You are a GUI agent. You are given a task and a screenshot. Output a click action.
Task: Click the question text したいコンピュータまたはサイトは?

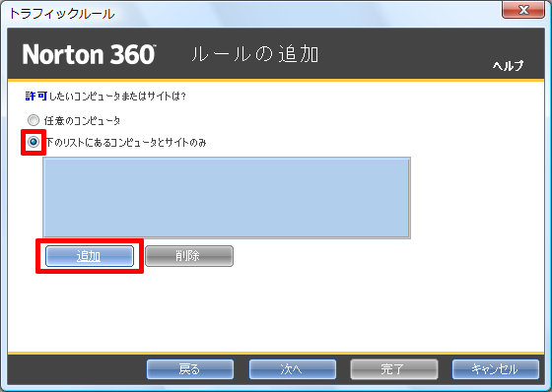(117, 97)
